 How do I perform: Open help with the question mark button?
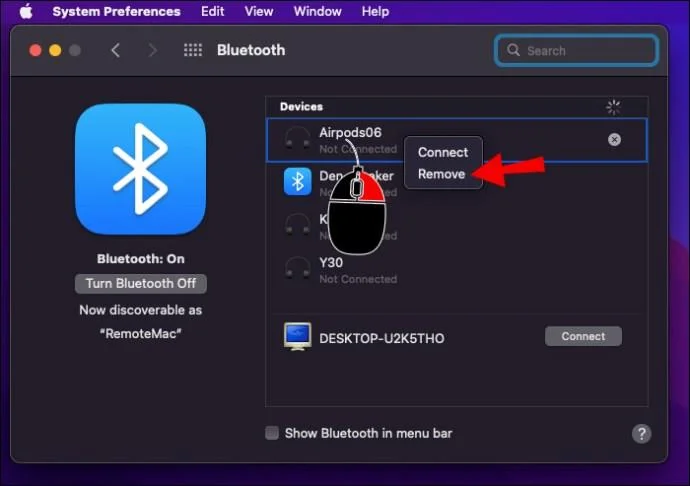pyautogui.click(x=641, y=434)
